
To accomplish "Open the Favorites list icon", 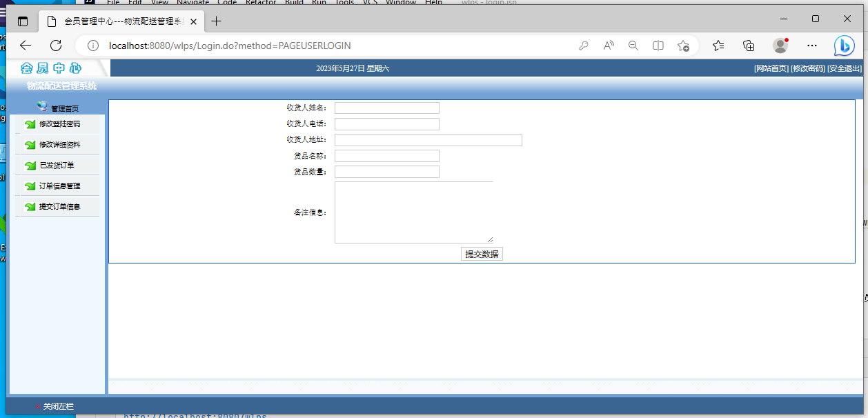I will [718, 46].
